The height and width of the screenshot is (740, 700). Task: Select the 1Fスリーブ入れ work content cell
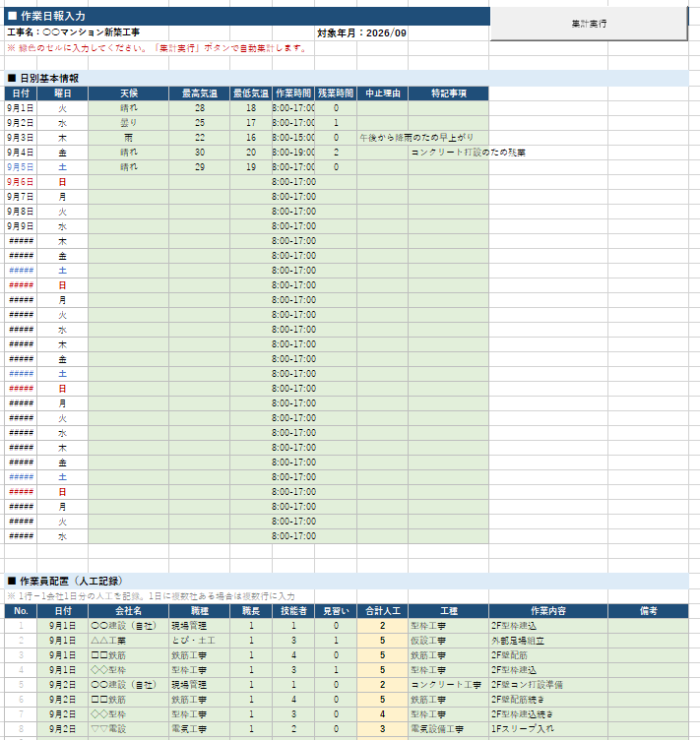coord(548,728)
